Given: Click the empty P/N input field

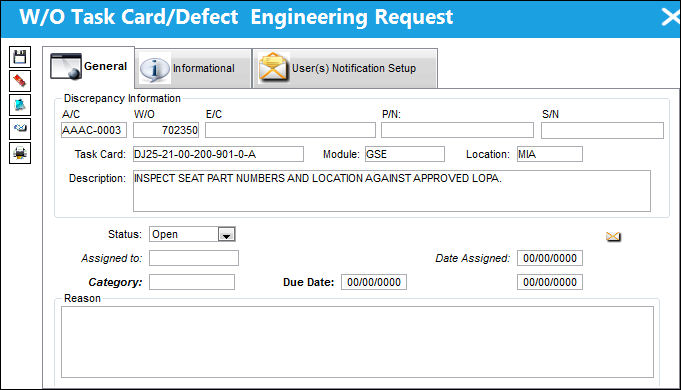Looking at the screenshot, I should 457,130.
